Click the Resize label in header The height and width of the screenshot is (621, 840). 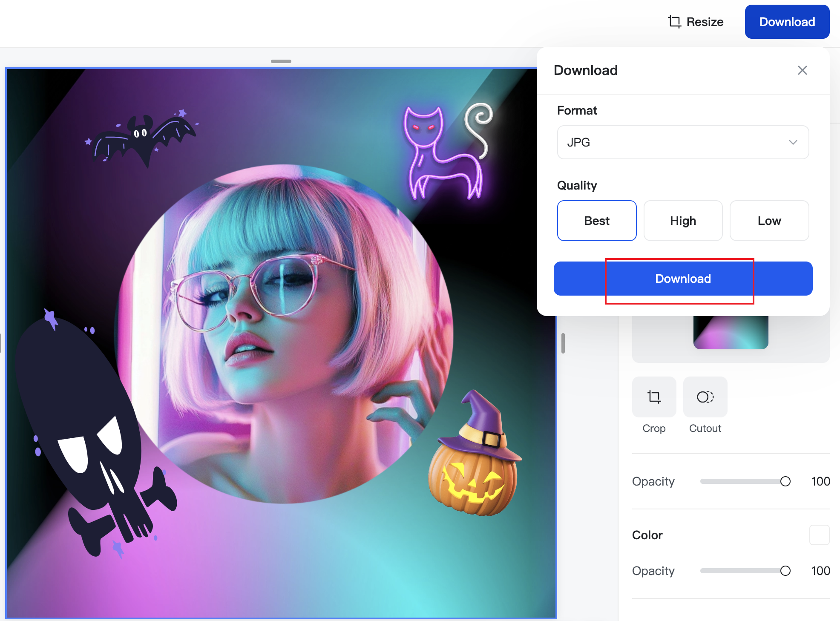coord(705,22)
